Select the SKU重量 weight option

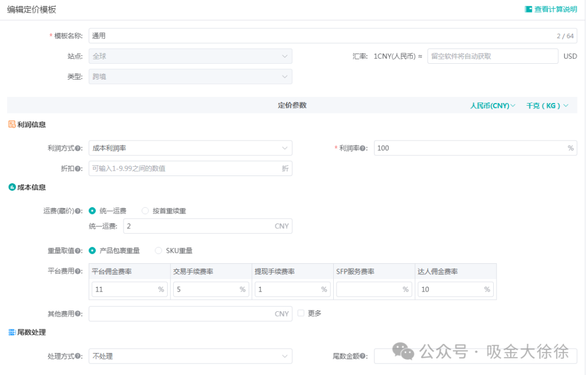click(x=158, y=251)
